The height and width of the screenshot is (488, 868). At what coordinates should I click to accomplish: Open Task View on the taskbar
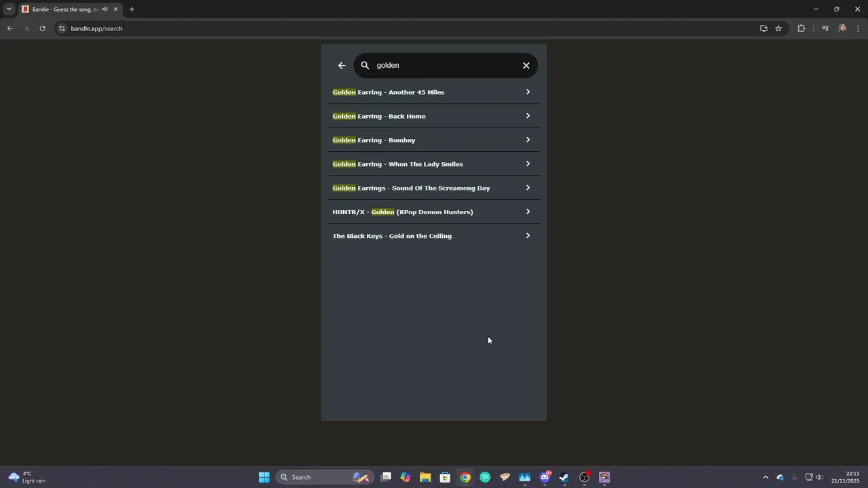click(386, 477)
